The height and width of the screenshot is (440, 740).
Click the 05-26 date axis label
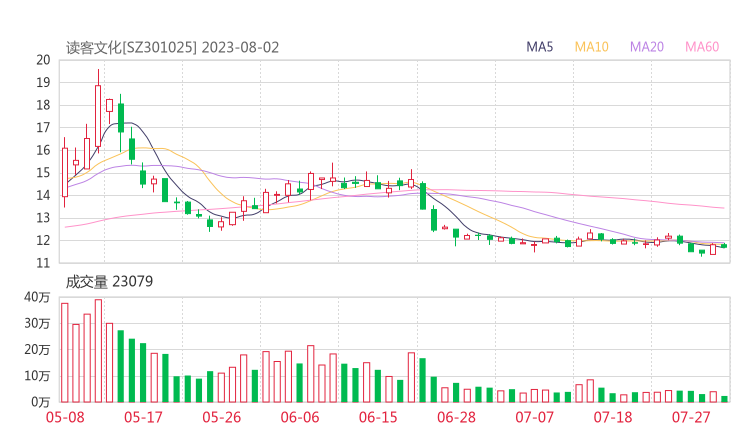[221, 417]
